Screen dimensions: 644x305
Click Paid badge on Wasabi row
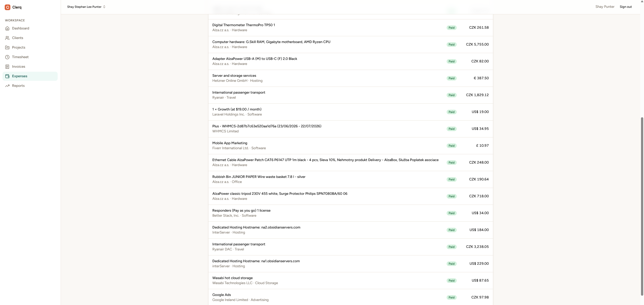coord(451,281)
